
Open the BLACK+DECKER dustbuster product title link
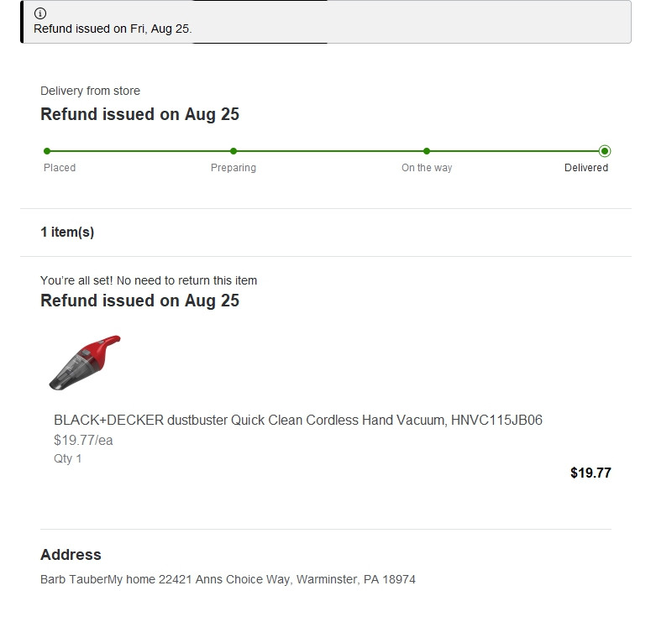[x=298, y=420]
